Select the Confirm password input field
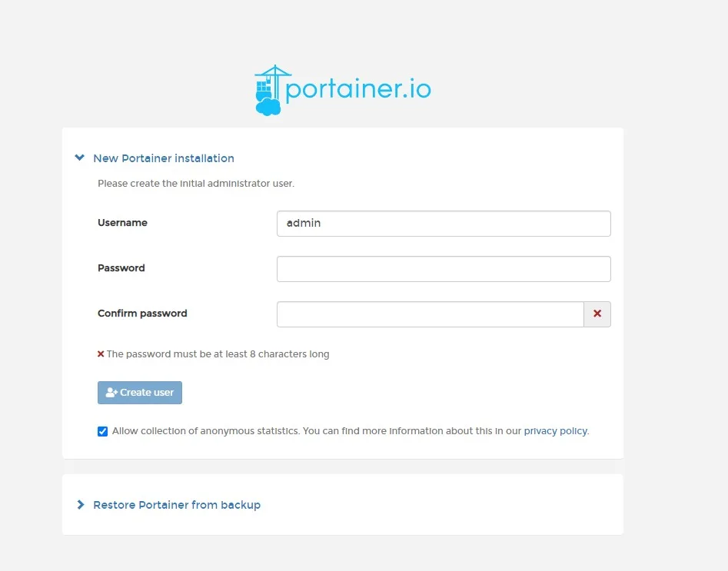 pos(430,314)
